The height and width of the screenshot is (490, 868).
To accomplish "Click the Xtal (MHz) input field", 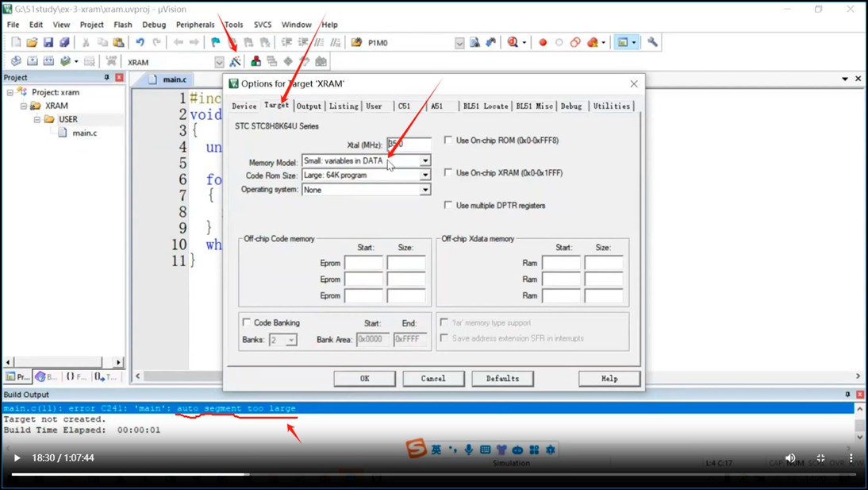I will [x=409, y=145].
